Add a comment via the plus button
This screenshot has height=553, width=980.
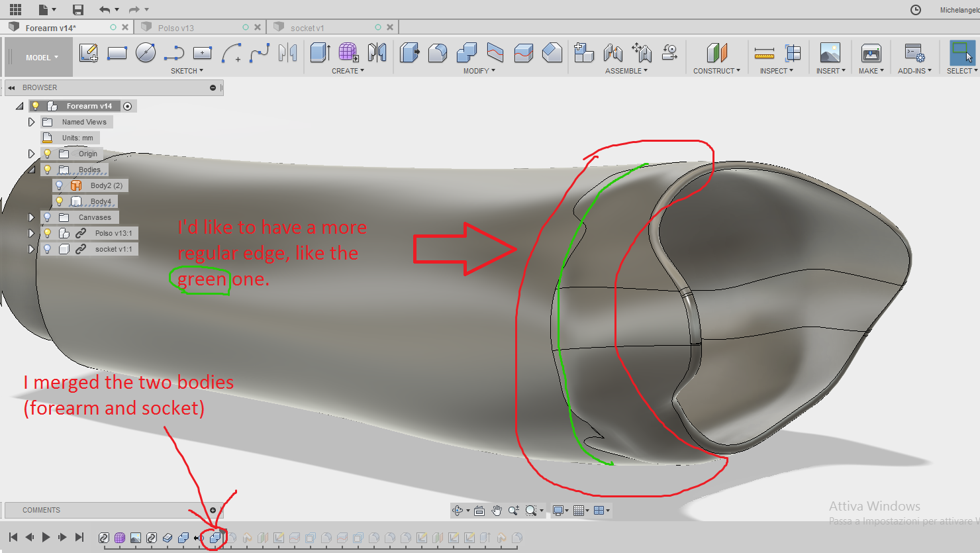click(212, 510)
